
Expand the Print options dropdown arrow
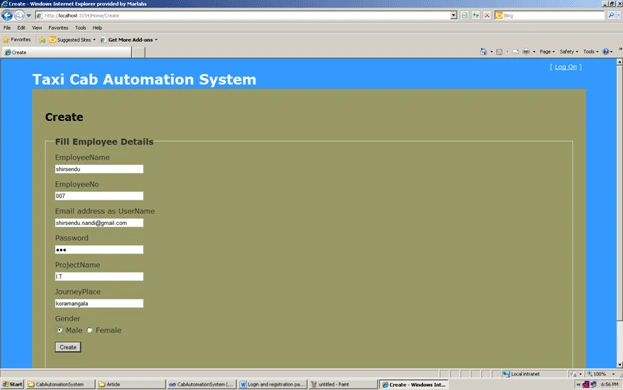coord(534,52)
